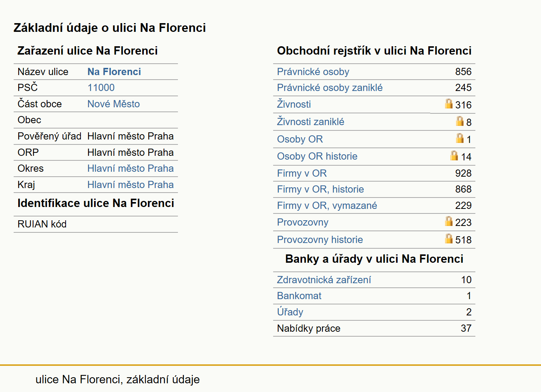Click the lock icon beside Živnosti count

[x=449, y=103]
